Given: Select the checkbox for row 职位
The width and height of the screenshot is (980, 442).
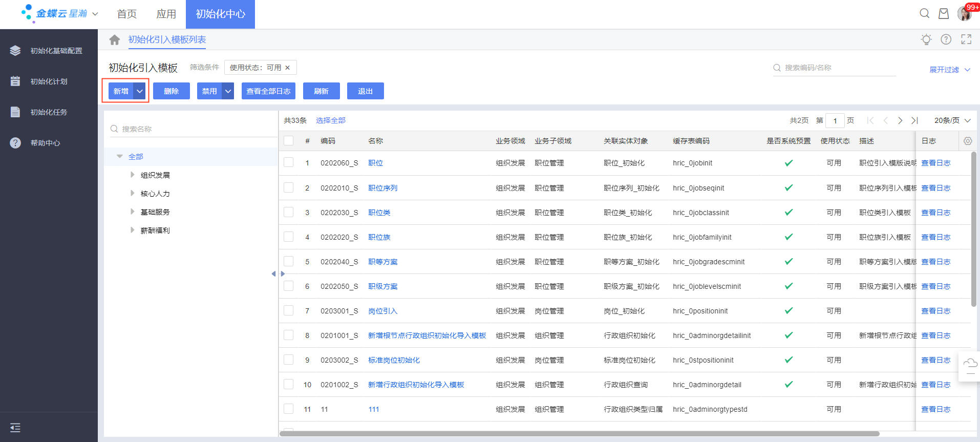Looking at the screenshot, I should (289, 163).
